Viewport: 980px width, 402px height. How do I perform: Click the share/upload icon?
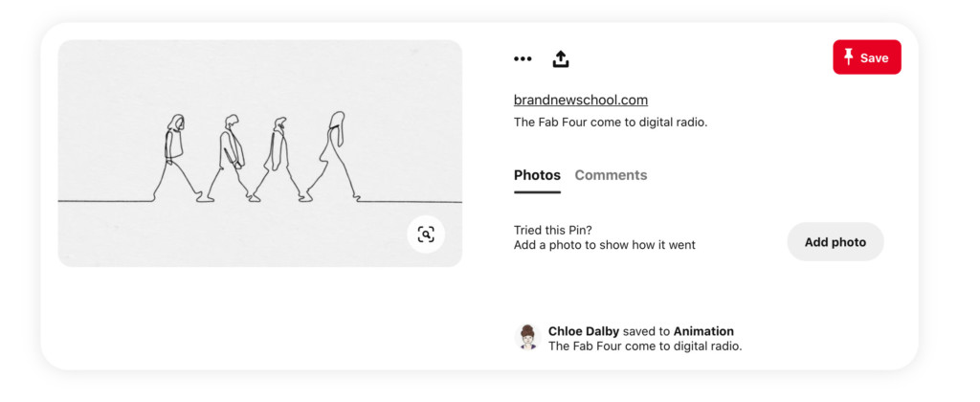(x=561, y=58)
